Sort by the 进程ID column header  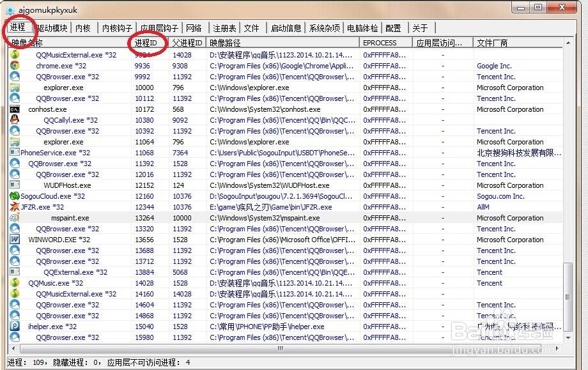[x=150, y=43]
